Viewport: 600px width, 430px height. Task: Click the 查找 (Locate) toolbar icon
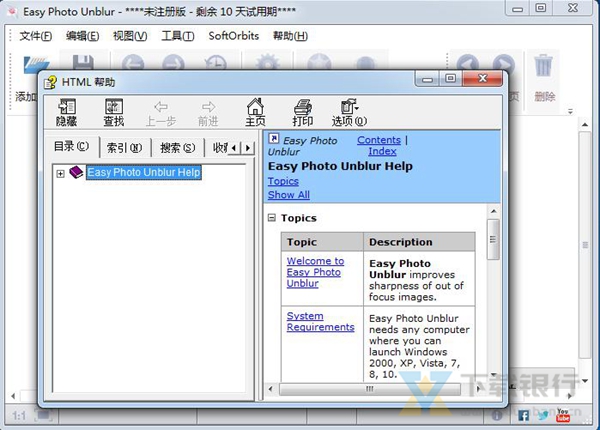[x=114, y=112]
